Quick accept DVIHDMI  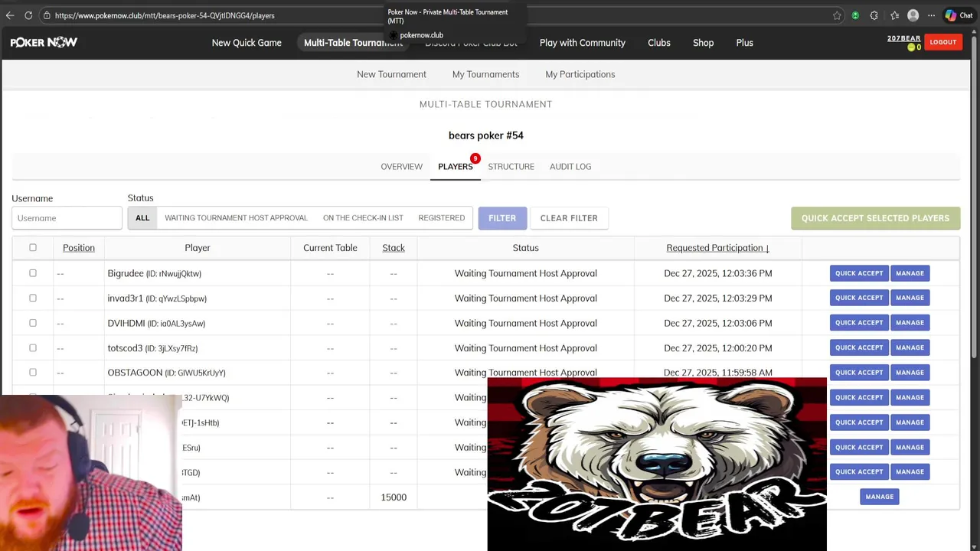[859, 323]
